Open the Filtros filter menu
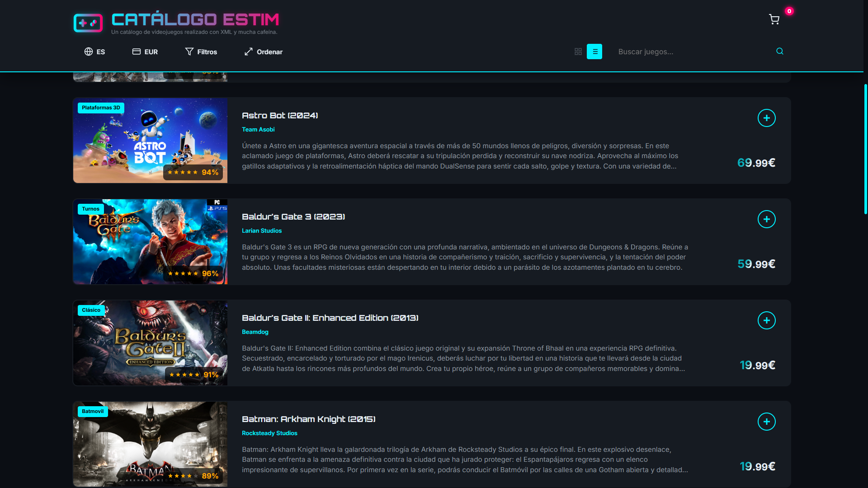The height and width of the screenshot is (488, 868). (x=201, y=52)
